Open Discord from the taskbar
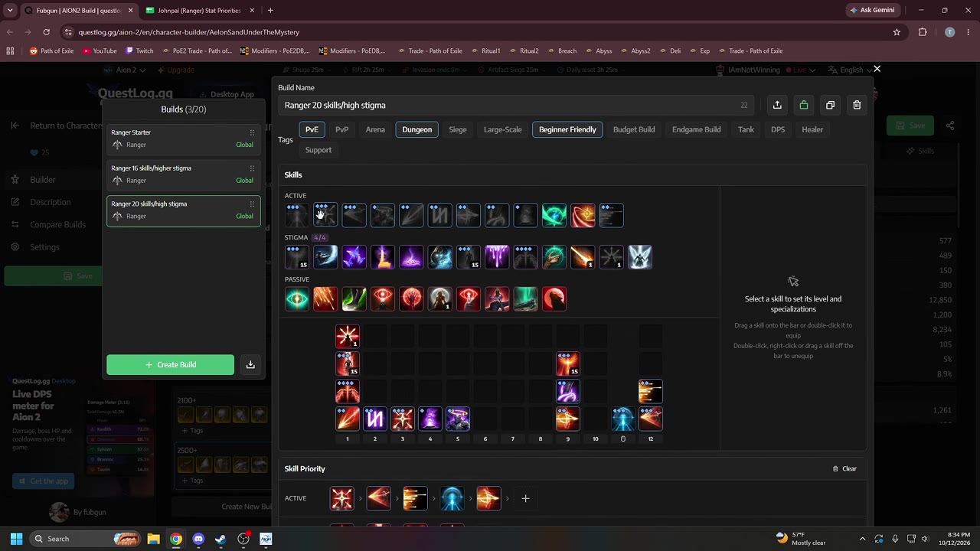Image resolution: width=980 pixels, height=551 pixels. (x=198, y=539)
